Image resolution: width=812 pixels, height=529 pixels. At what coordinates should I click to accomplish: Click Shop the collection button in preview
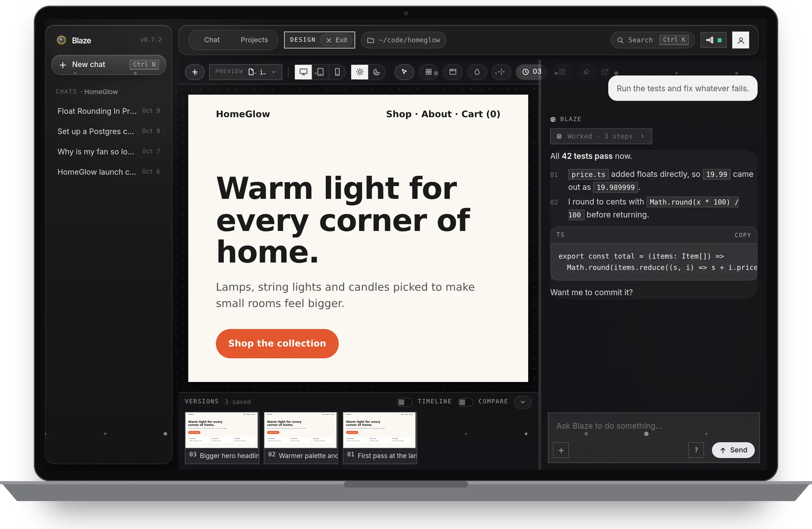click(x=277, y=344)
